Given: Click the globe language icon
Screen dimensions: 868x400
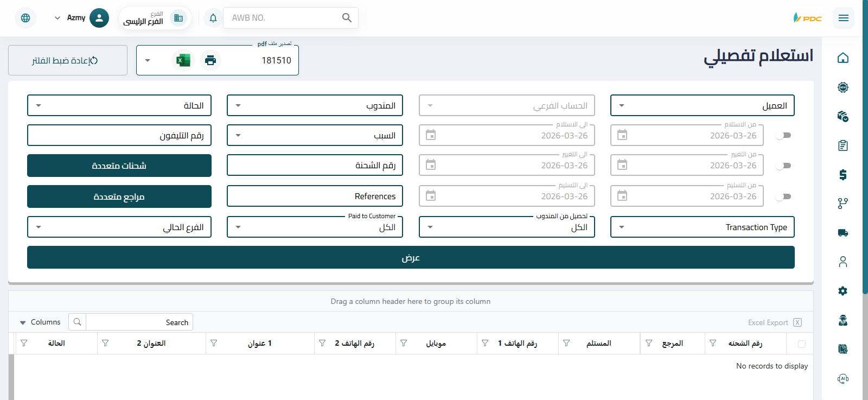Looking at the screenshot, I should (x=25, y=18).
